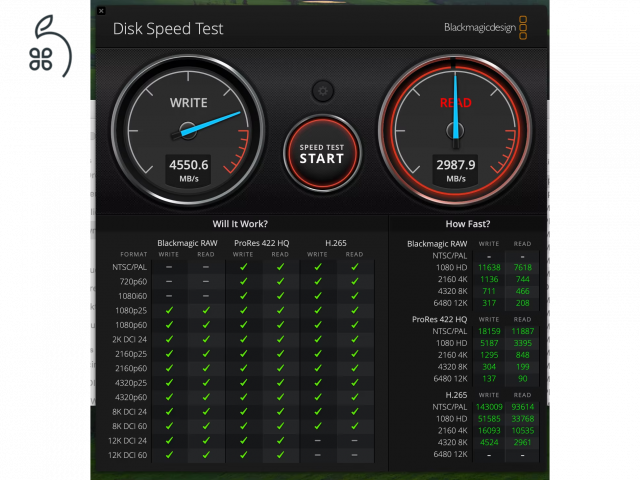Image resolution: width=640 pixels, height=480 pixels.
Task: Click Blackmagic RAW 1080 HD read value 7618
Action: (522, 267)
